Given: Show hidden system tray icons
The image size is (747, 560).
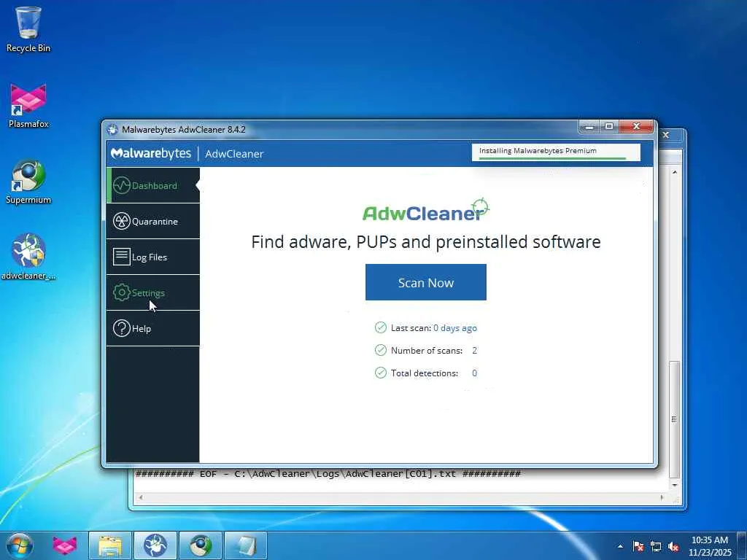Looking at the screenshot, I should point(620,546).
